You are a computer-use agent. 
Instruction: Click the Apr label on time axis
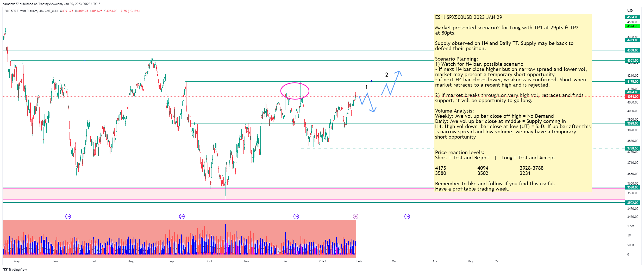[435, 261]
